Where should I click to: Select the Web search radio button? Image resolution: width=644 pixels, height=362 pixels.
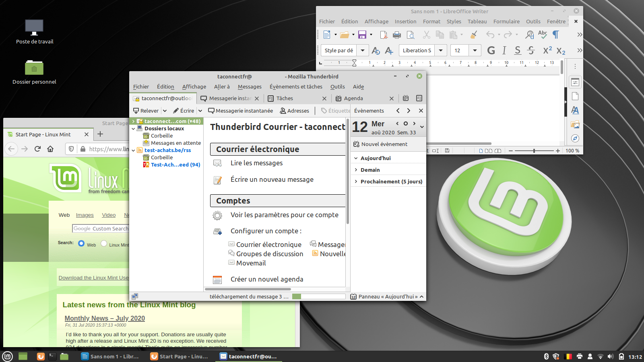coord(81,243)
